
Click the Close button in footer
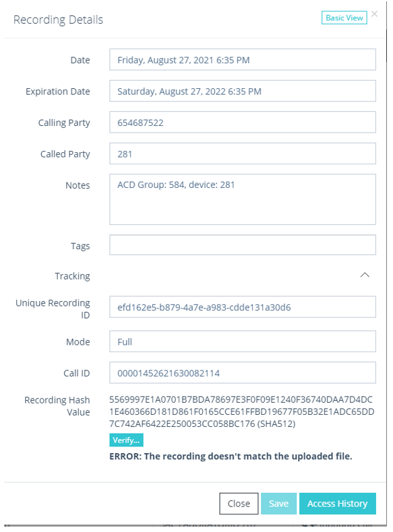pos(239,504)
